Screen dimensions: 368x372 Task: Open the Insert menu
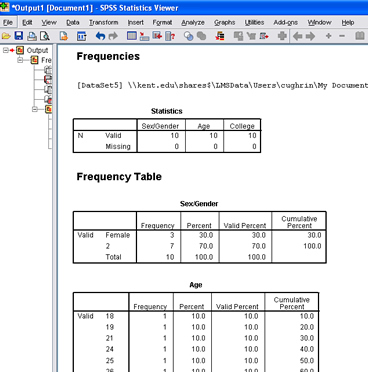[x=135, y=22]
